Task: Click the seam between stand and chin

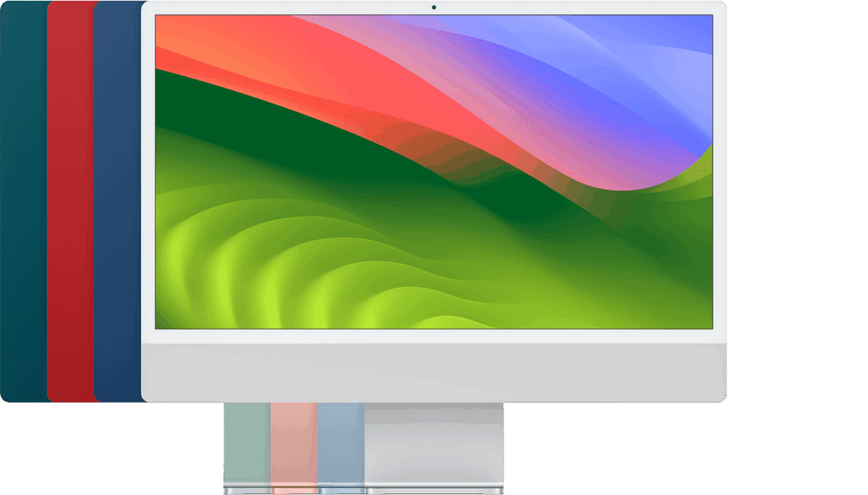Action: point(434,402)
